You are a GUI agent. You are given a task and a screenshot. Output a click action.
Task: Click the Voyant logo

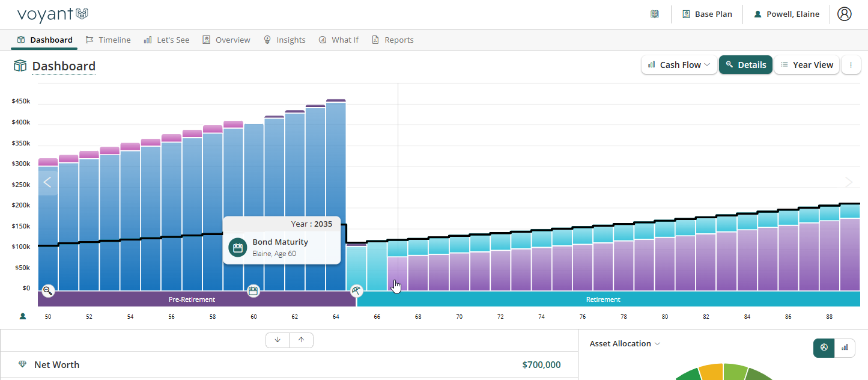(x=53, y=14)
